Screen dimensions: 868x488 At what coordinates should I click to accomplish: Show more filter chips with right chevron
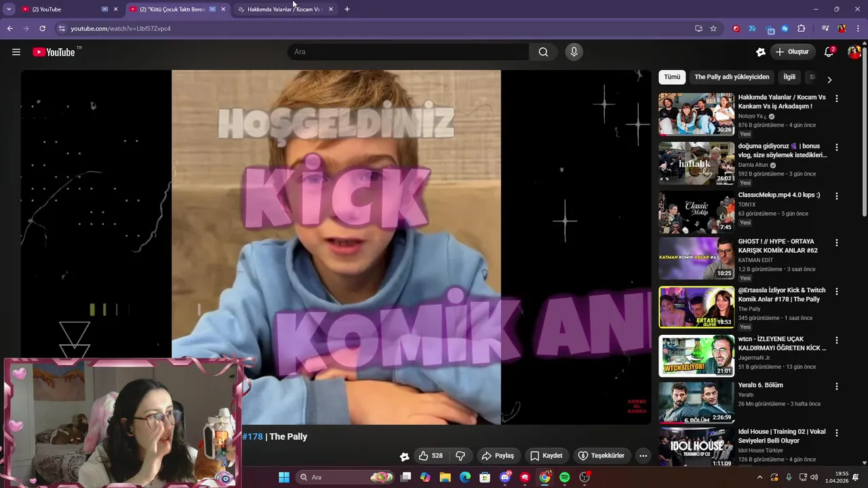829,80
